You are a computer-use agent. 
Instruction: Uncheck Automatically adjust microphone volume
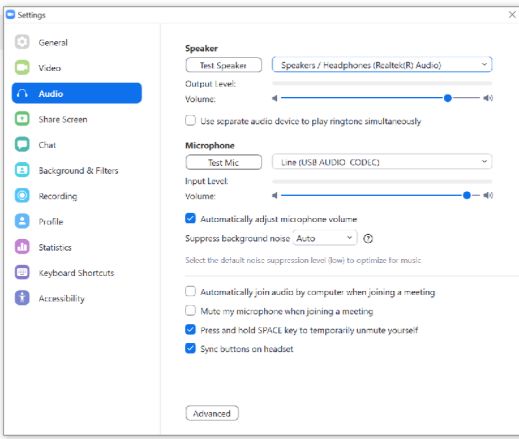pyautogui.click(x=190, y=218)
